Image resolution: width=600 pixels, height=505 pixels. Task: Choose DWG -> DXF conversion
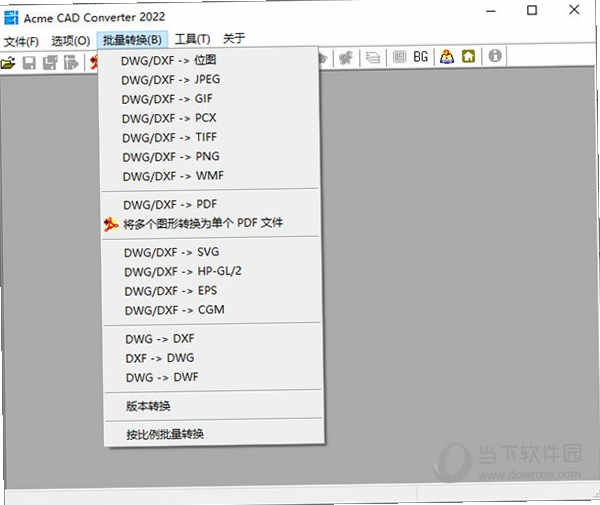212,339
